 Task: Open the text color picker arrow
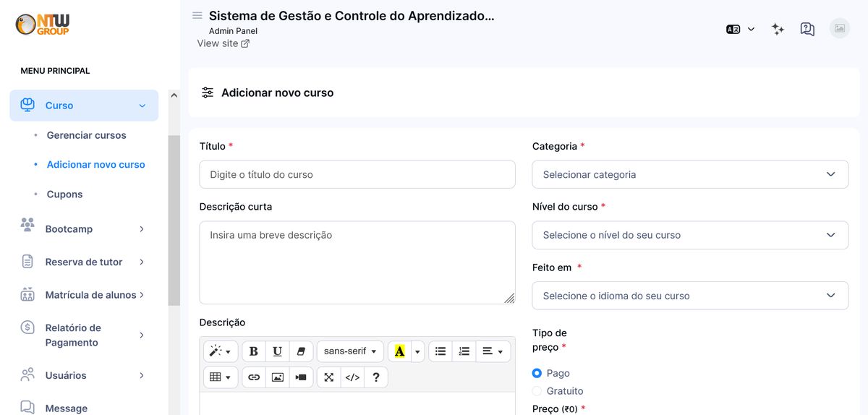tap(417, 351)
